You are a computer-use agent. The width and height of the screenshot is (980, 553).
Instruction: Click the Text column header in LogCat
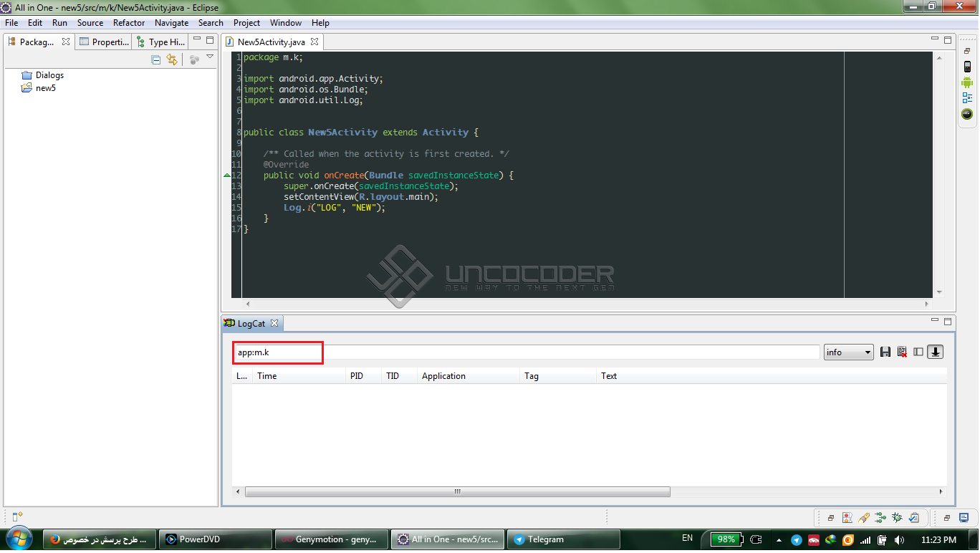tap(772, 375)
